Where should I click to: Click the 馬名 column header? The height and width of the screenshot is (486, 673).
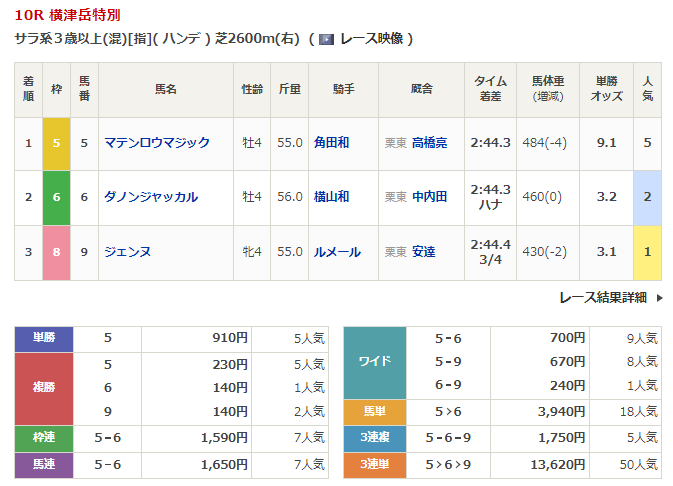(165, 89)
